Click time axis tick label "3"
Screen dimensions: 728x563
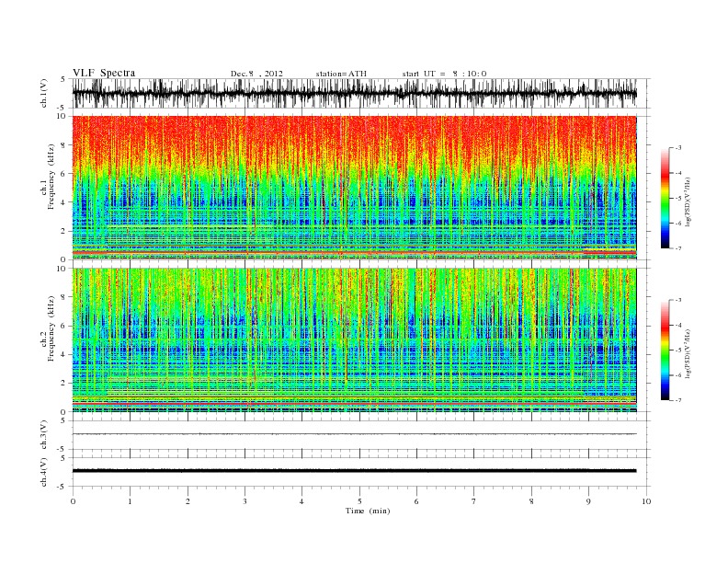tap(245, 501)
